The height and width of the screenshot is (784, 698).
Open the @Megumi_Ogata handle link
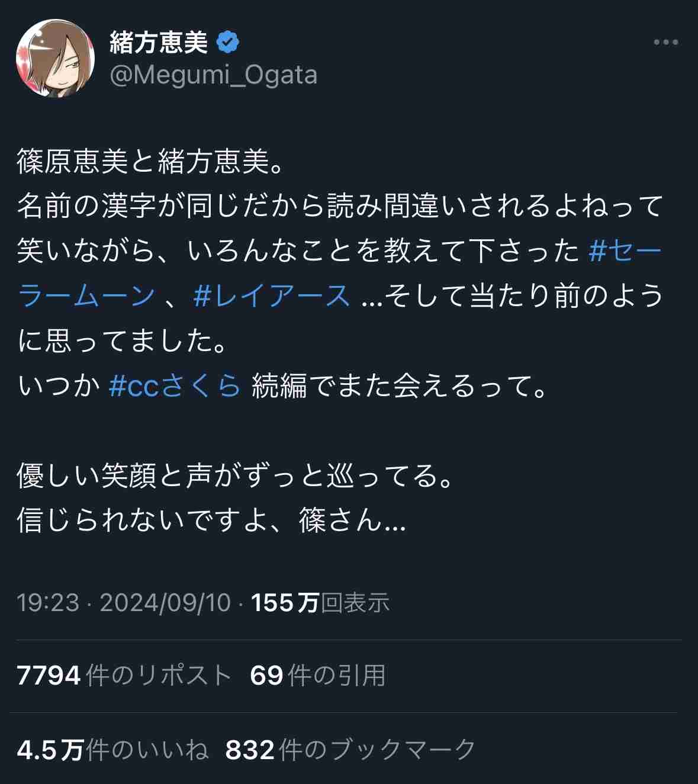tap(214, 75)
